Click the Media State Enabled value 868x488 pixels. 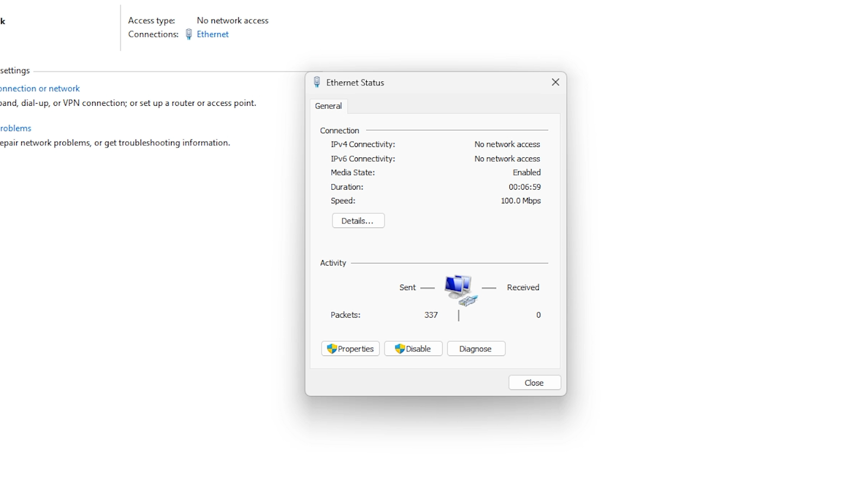[x=526, y=172]
